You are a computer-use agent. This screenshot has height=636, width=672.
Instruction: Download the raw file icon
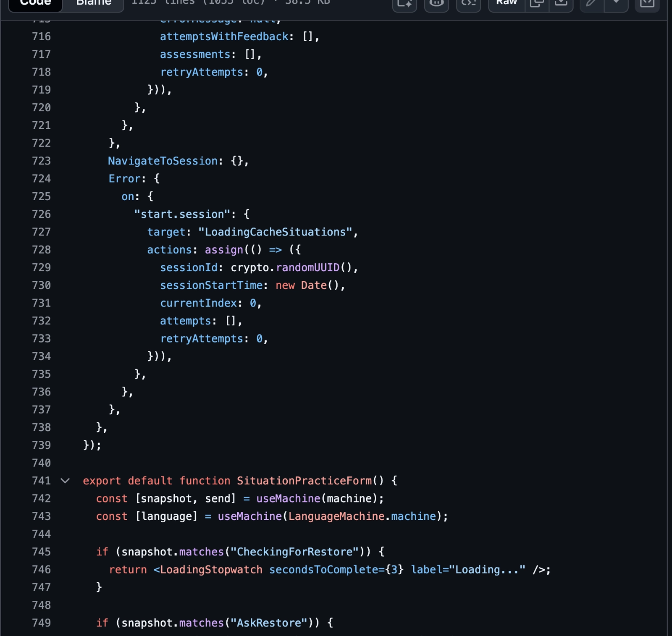click(x=561, y=3)
